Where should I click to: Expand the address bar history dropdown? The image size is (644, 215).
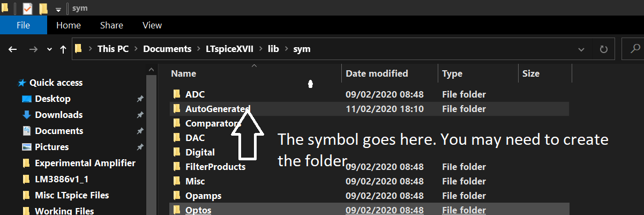coord(581,49)
